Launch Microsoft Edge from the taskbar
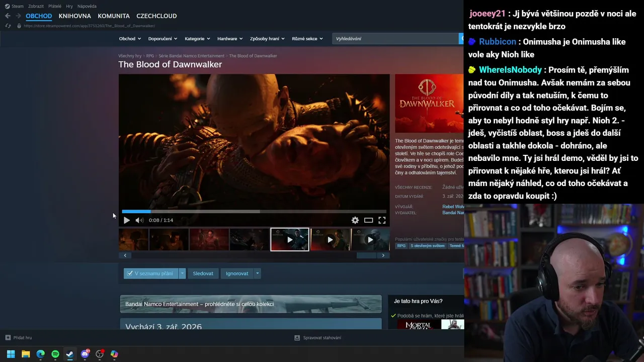 [x=40, y=354]
